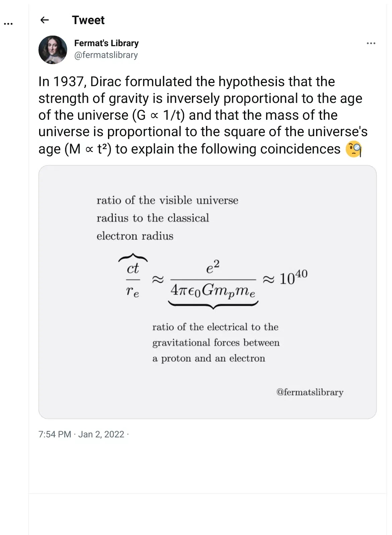Click the Jan 2, 2022 date
Screen dimensions: 392x535
(101, 434)
